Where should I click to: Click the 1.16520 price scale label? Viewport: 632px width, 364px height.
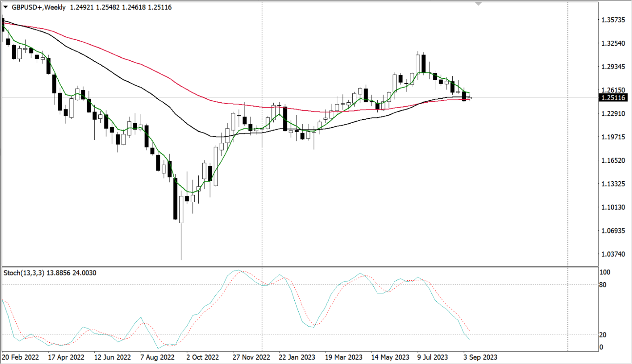tap(613, 161)
